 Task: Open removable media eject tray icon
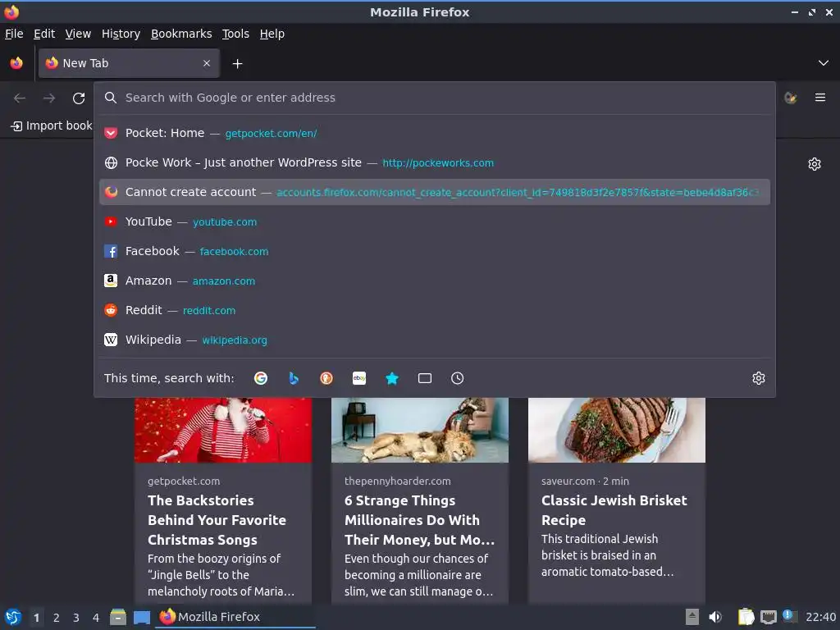click(692, 617)
